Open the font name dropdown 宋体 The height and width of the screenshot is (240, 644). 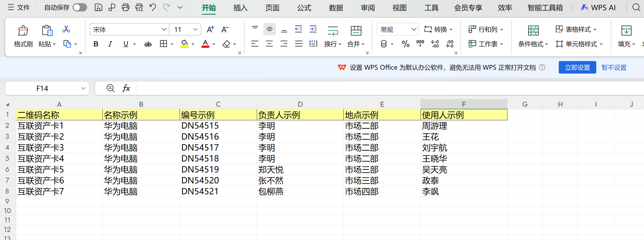pyautogui.click(x=164, y=29)
